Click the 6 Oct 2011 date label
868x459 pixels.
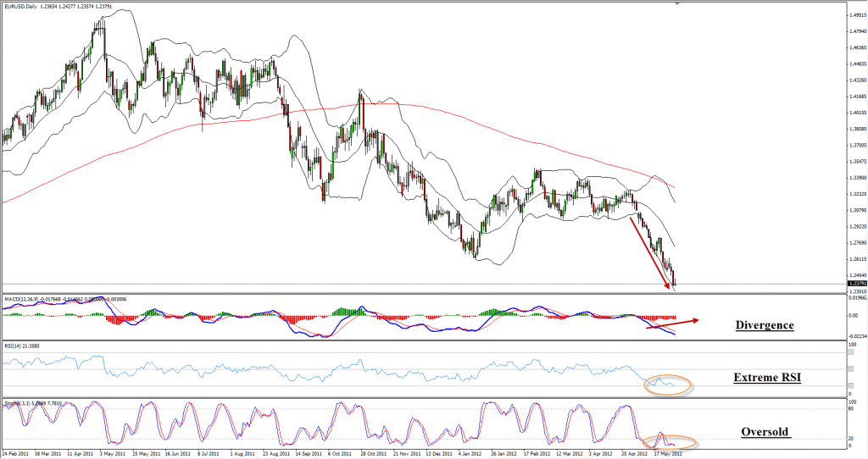coord(340,454)
